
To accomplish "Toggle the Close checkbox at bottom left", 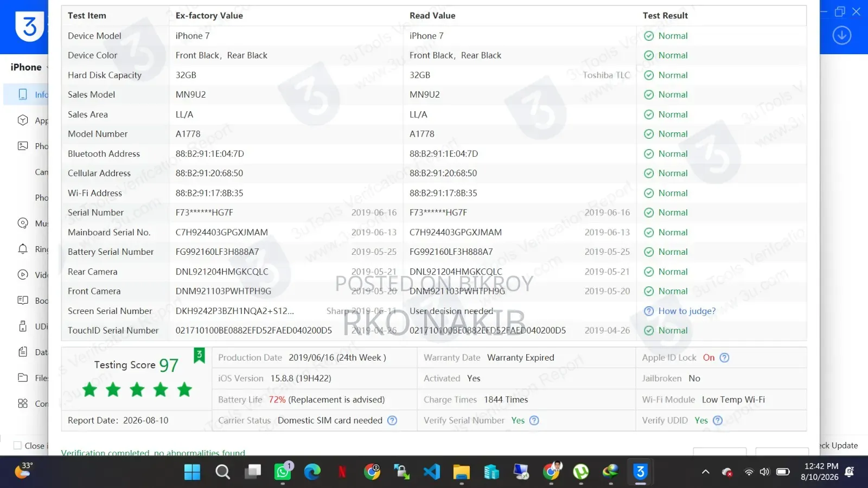I will [x=17, y=446].
